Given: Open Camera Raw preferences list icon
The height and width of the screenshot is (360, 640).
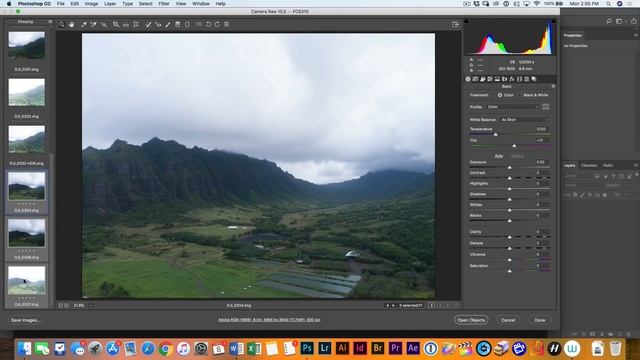Looking at the screenshot, I should 198,24.
